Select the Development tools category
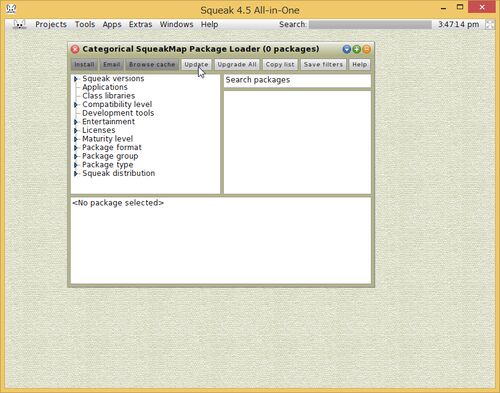This screenshot has width=500, height=393. click(118, 113)
